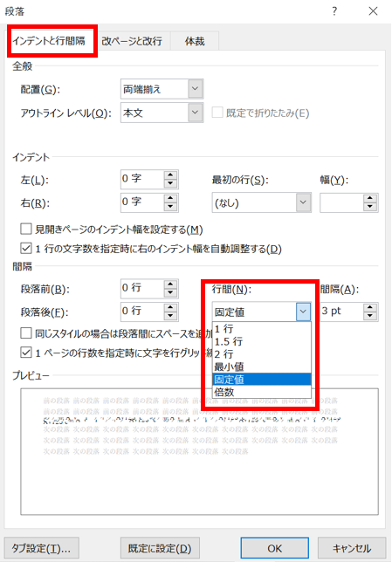This screenshot has width=392, height=562.
Task: Decrease the 幅(Y) width spinner down arrow
Action: point(370,207)
